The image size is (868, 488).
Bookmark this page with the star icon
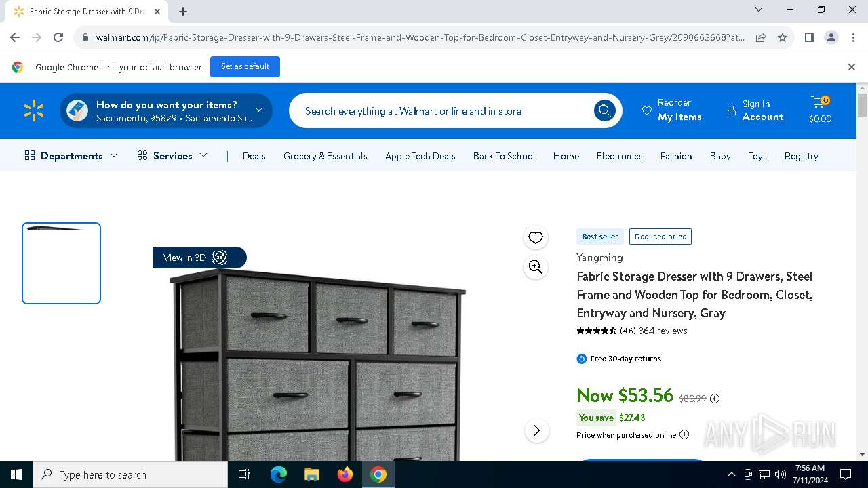click(783, 37)
